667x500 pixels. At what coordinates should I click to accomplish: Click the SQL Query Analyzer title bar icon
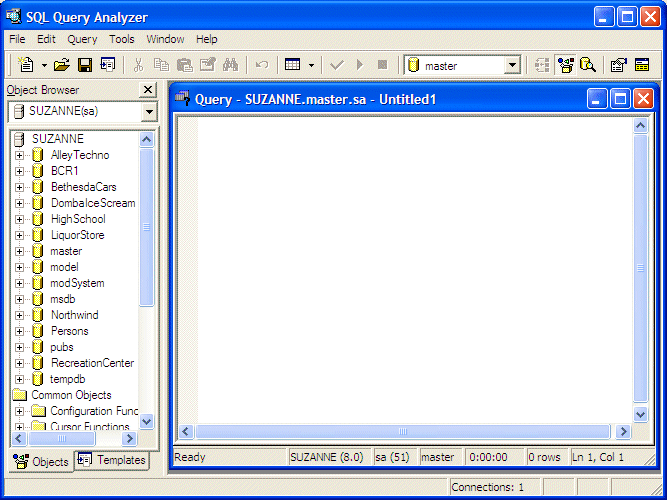(14, 16)
